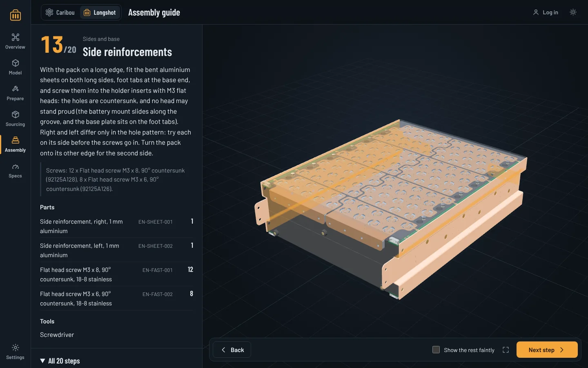Enable the Show the rest faintly checkbox
The height and width of the screenshot is (368, 588).
pyautogui.click(x=436, y=350)
